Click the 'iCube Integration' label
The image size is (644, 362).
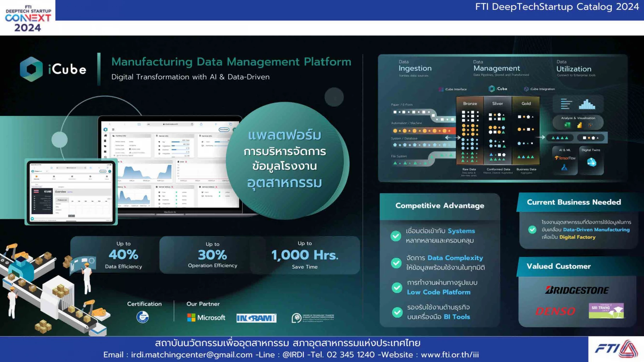tap(542, 89)
